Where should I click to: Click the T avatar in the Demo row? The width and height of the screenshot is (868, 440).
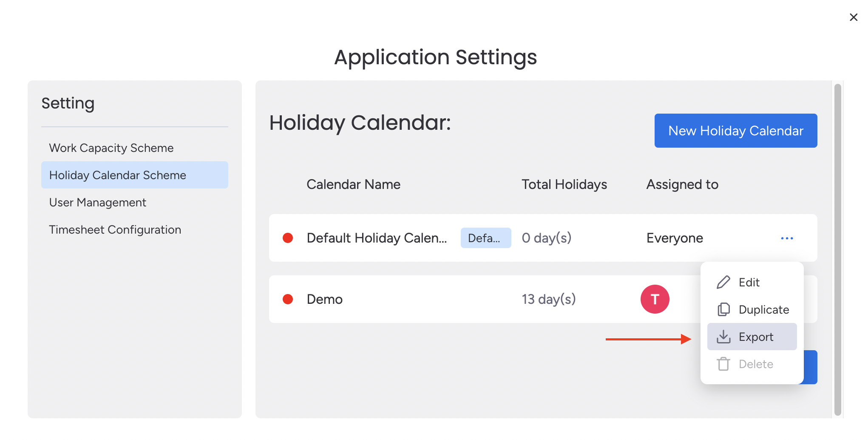[655, 299]
